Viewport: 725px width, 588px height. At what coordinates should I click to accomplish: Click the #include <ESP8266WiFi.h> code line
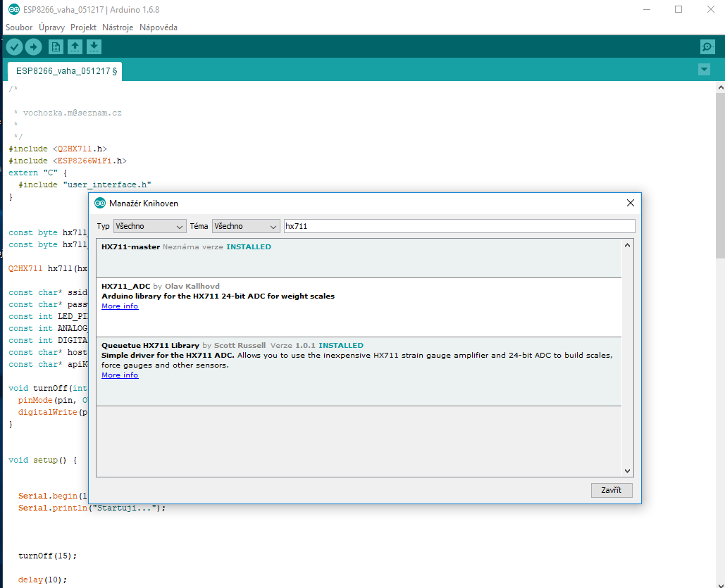point(68,161)
